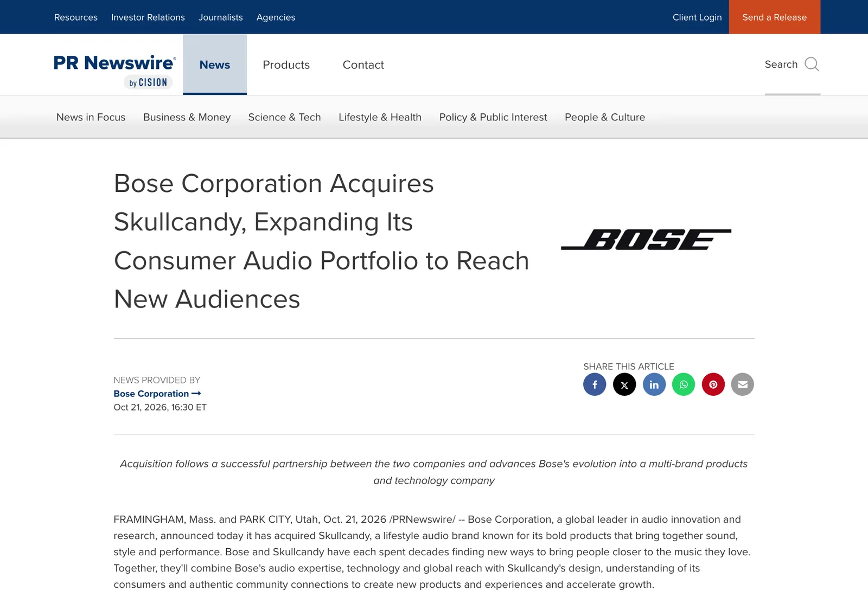
Task: Open the Contact menu
Action: (x=363, y=65)
